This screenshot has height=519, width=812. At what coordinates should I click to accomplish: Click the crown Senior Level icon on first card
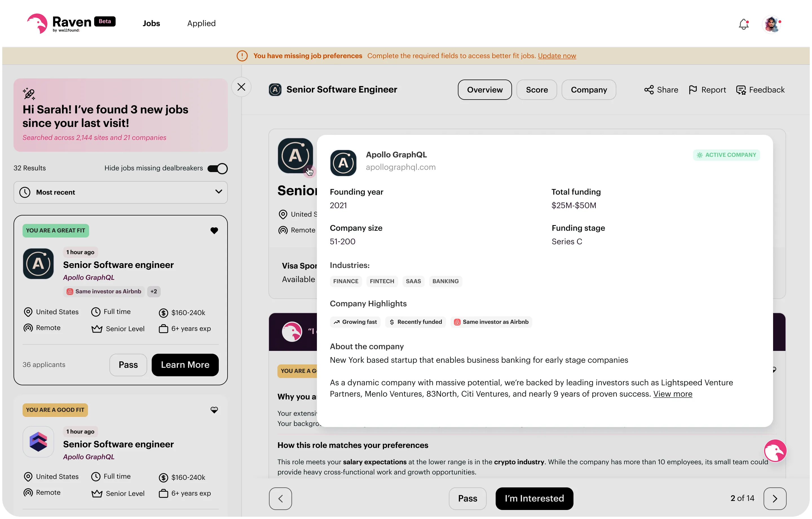point(97,329)
